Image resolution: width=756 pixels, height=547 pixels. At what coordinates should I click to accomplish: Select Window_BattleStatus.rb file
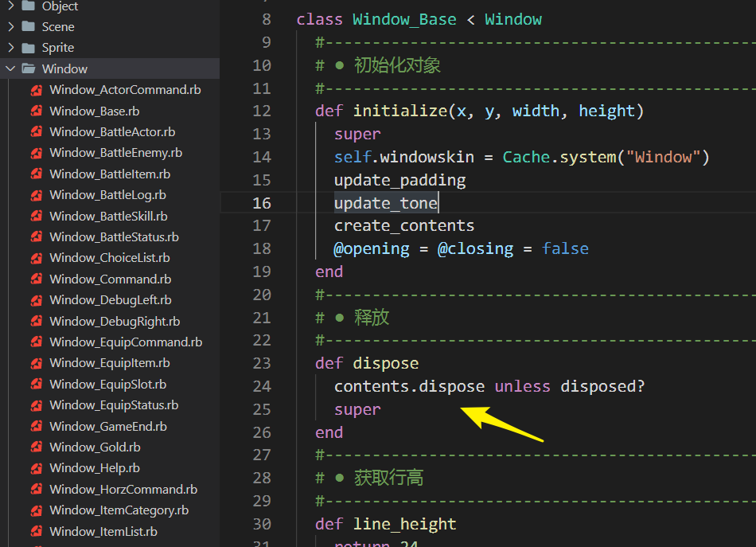coord(115,236)
